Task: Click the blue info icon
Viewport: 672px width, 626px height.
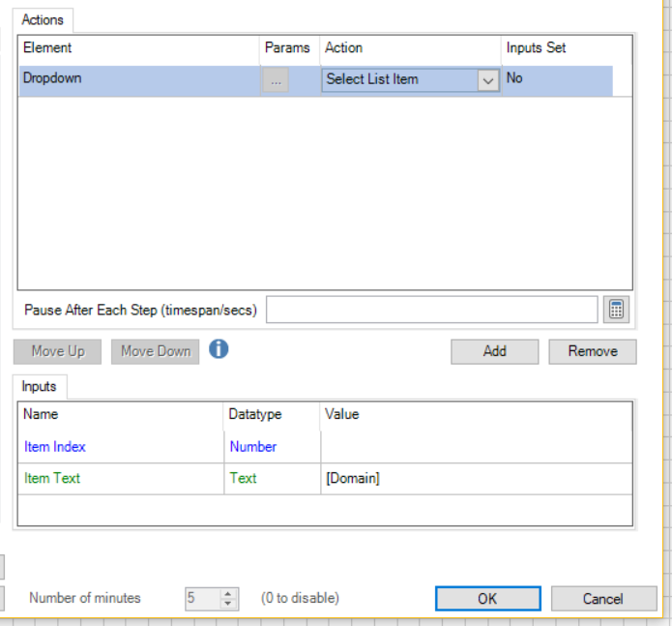Action: 219,349
